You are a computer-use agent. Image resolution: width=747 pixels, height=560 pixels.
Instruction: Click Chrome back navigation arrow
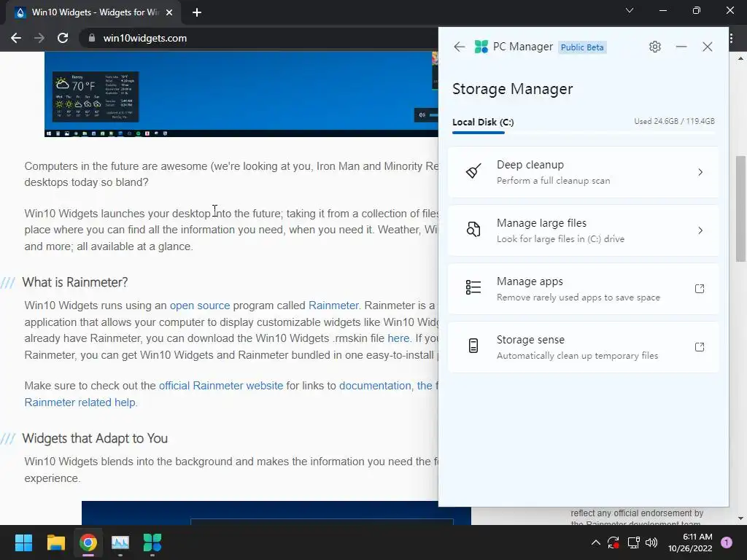coord(16,38)
